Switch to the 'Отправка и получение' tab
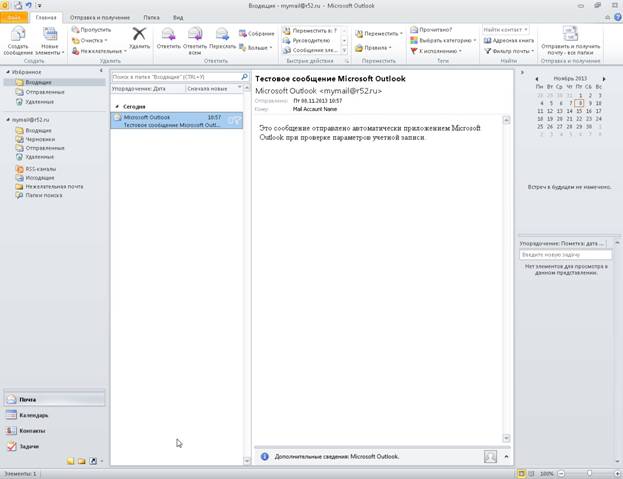 (x=100, y=17)
